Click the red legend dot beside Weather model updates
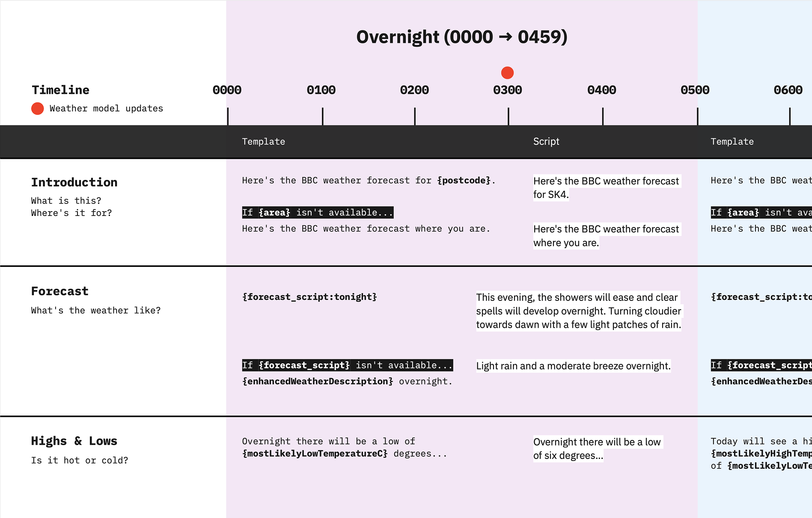This screenshot has height=518, width=812. 38,108
